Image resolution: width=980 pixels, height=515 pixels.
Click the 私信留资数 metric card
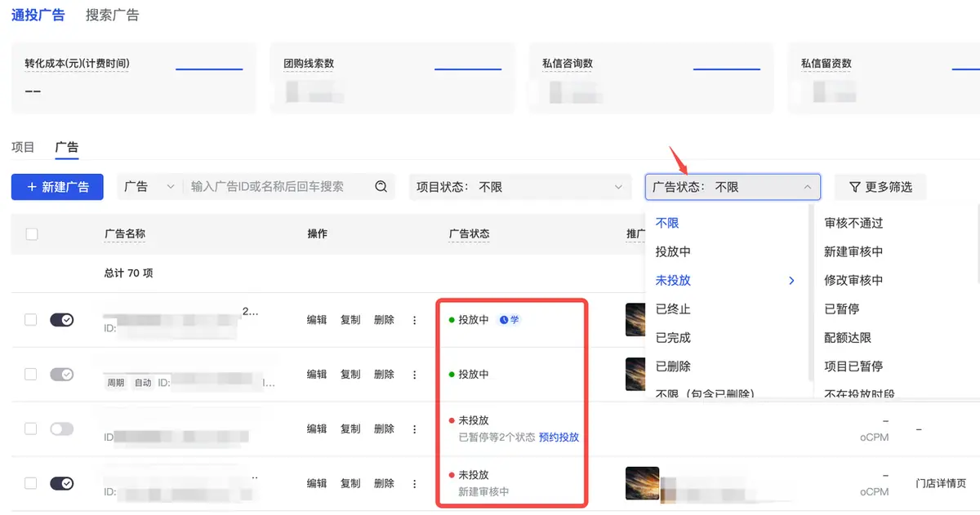click(x=884, y=78)
